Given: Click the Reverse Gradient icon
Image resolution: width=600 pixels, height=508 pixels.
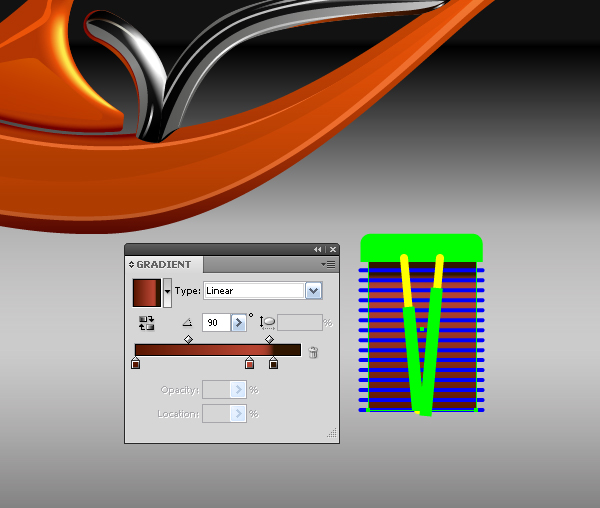Looking at the screenshot, I should [x=147, y=323].
